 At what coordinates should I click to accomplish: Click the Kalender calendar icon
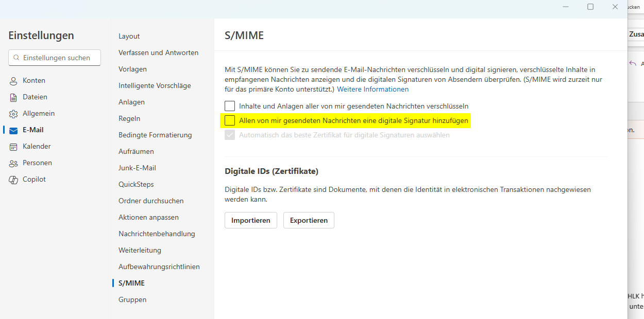[x=13, y=147]
